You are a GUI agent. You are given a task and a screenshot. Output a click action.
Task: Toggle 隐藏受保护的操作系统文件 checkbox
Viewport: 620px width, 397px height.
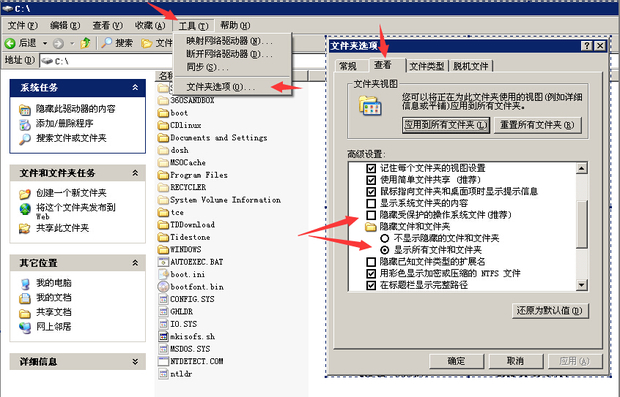click(371, 215)
